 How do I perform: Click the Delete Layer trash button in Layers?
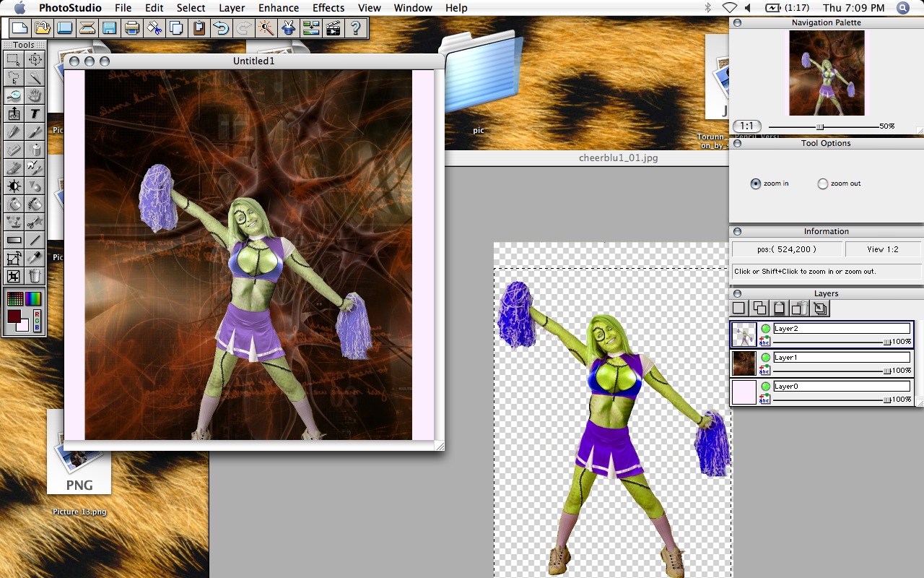(x=800, y=309)
